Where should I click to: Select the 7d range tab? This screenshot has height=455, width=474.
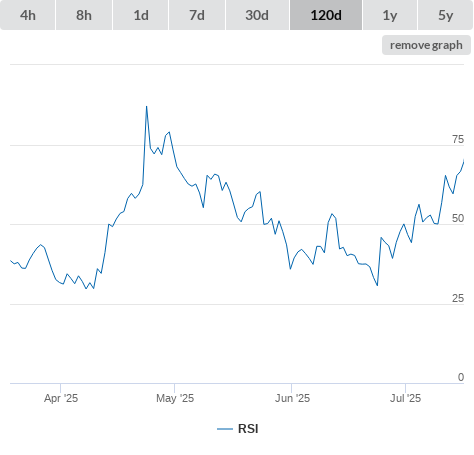[197, 15]
